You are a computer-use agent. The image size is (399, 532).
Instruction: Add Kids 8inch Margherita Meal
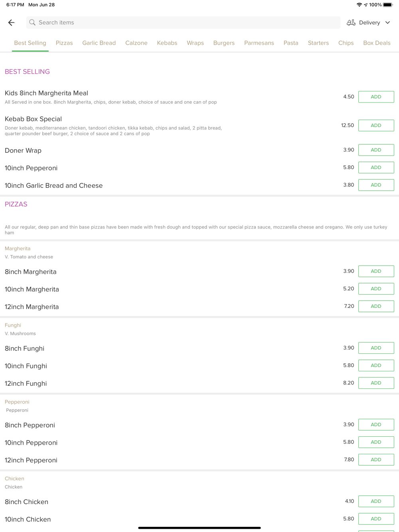click(376, 97)
